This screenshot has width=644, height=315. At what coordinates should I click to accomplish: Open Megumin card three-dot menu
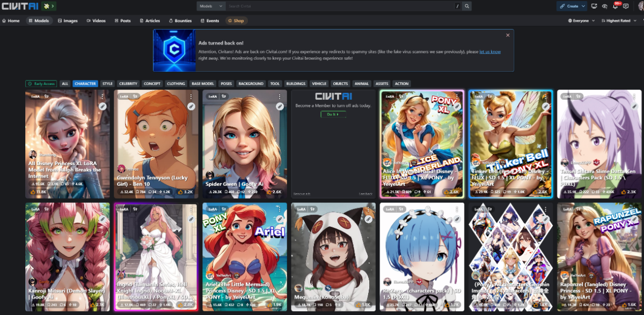coord(368,209)
